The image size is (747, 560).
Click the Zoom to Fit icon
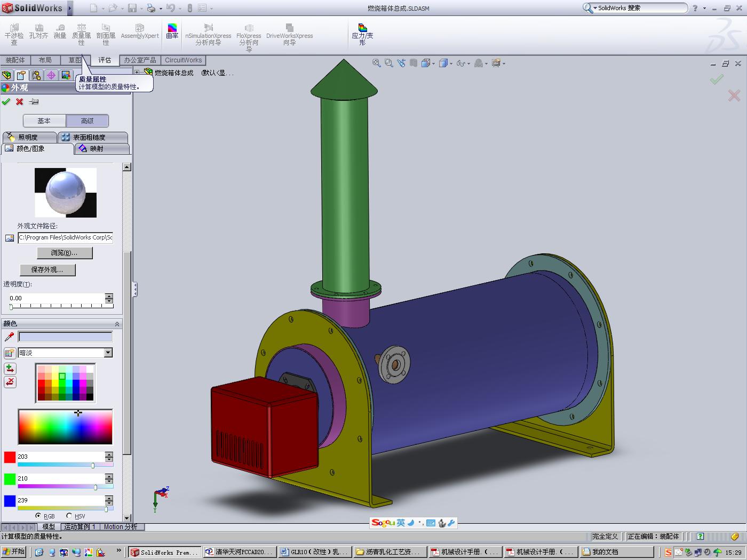coord(377,63)
